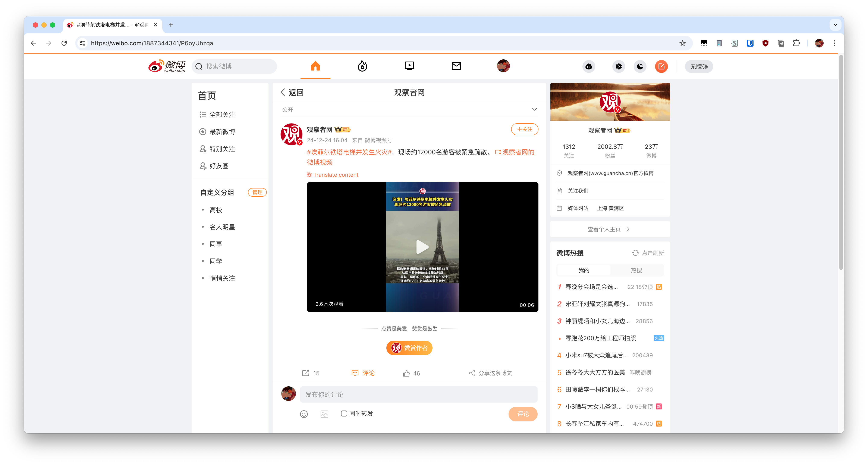
Task: Click the Home icon in the top navigation
Action: 315,66
